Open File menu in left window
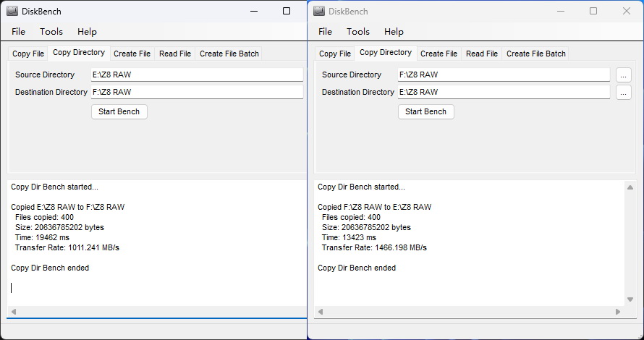644x340 pixels. [18, 32]
